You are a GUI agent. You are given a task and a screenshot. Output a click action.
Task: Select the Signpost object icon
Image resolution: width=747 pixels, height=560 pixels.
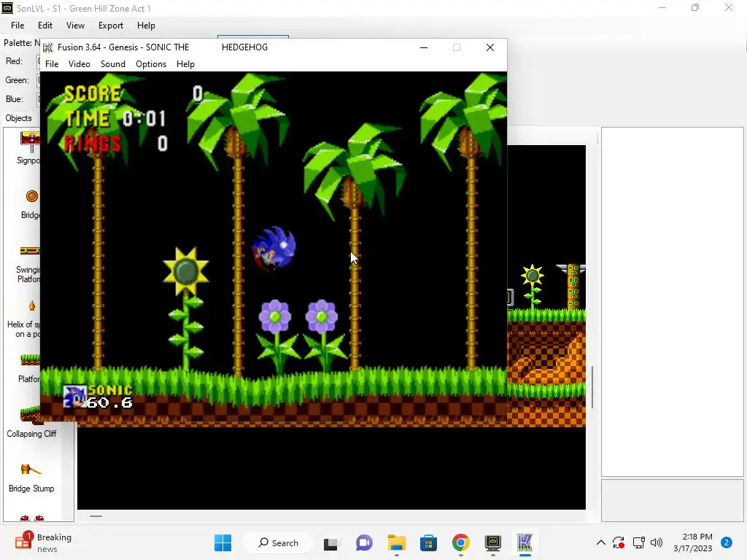click(30, 141)
